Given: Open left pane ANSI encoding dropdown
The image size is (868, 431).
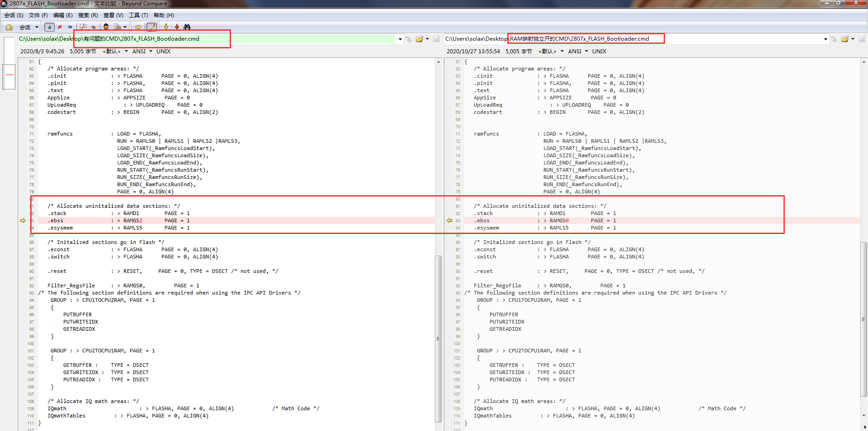Looking at the screenshot, I should click(x=142, y=52).
